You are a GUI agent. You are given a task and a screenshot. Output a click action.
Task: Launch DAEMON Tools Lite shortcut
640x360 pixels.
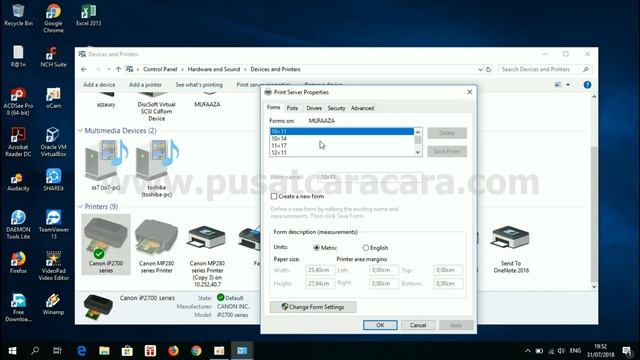click(18, 224)
